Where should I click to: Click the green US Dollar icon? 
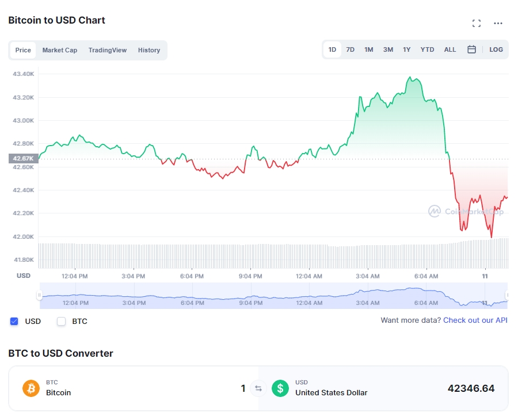pos(280,388)
